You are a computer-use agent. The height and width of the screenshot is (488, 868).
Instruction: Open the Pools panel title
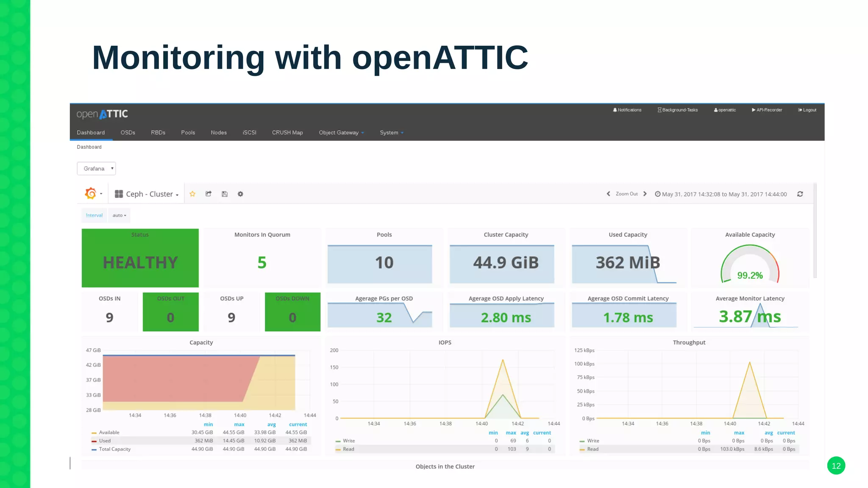pos(384,235)
